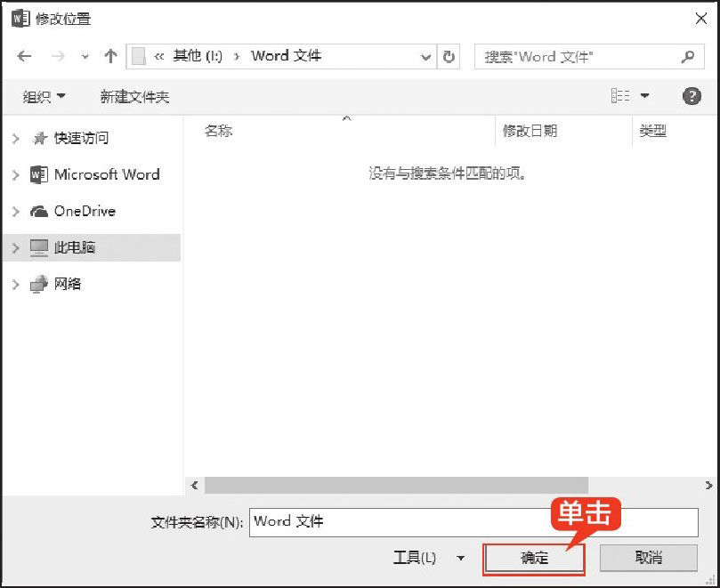Open the more view options dropdown
The height and width of the screenshot is (588, 720).
(644, 96)
